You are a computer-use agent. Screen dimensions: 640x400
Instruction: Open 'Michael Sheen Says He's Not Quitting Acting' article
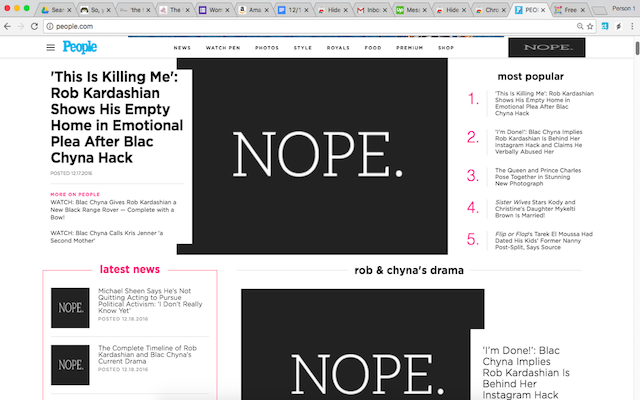150,300
